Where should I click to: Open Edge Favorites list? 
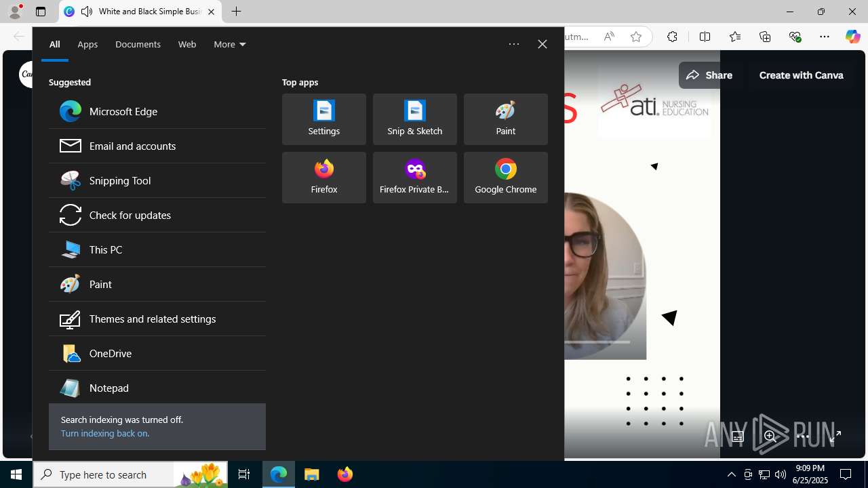click(734, 37)
